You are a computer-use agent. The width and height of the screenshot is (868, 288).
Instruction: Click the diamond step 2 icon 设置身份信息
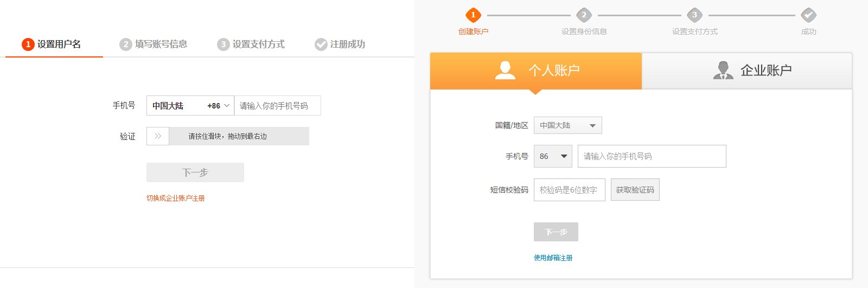click(584, 15)
